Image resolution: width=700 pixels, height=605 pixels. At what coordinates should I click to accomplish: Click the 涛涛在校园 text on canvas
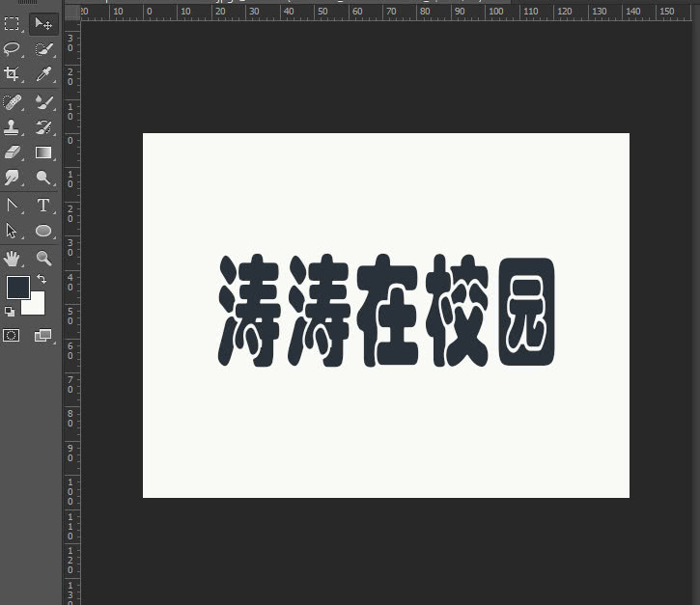[386, 311]
